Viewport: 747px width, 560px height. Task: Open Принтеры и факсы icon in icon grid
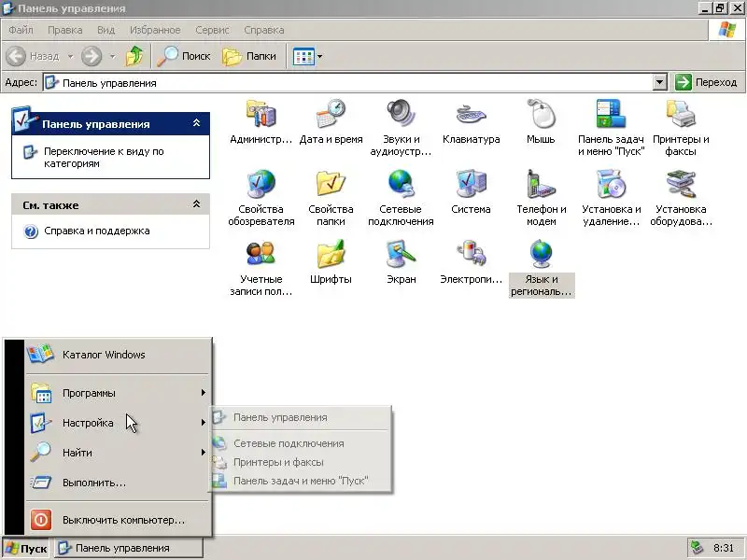pos(681,127)
